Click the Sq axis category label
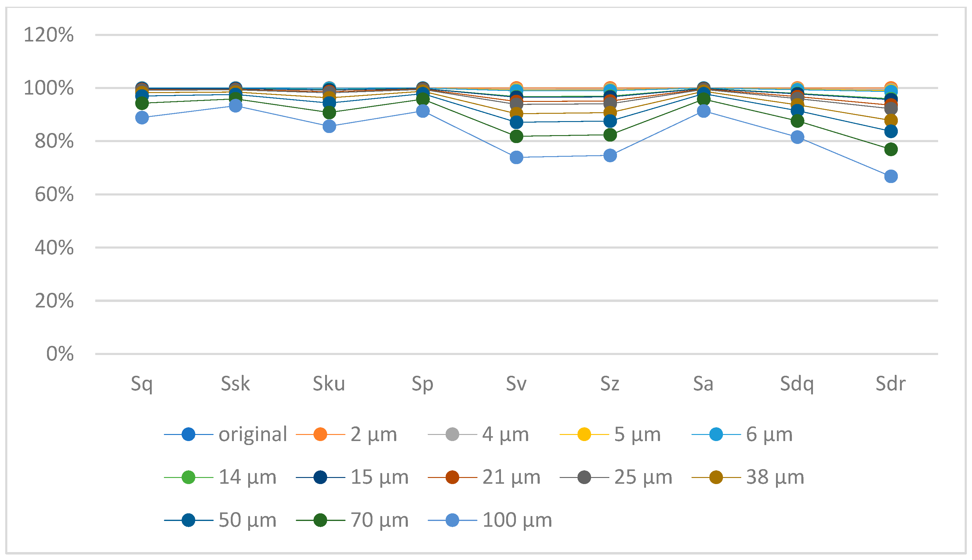The width and height of the screenshot is (972, 560). tap(142, 384)
